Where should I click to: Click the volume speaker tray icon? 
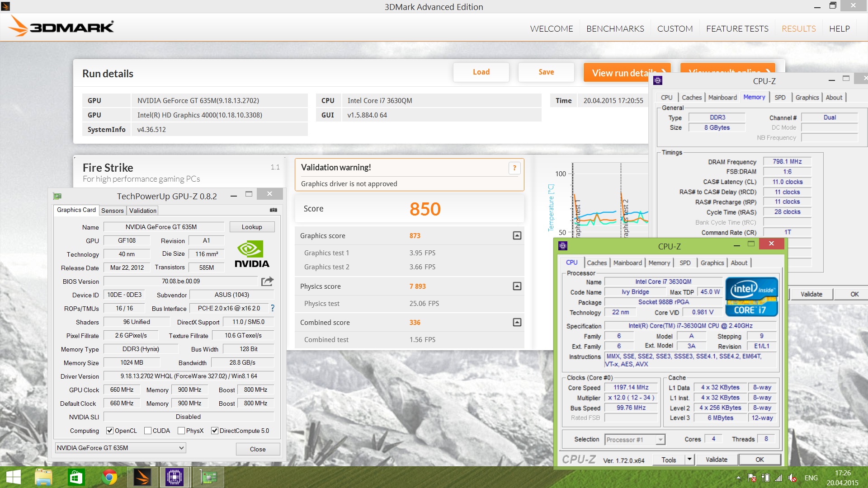[792, 478]
